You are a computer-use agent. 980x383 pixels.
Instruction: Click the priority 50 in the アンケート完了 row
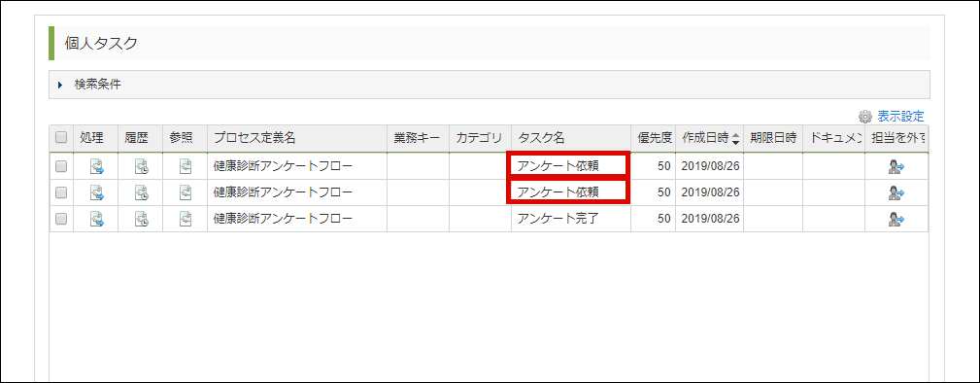click(663, 219)
